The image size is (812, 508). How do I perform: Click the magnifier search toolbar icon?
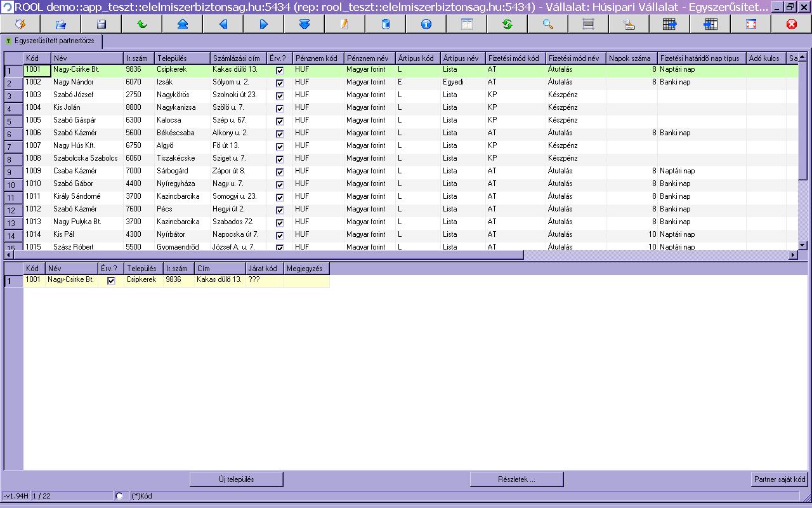[x=547, y=24]
